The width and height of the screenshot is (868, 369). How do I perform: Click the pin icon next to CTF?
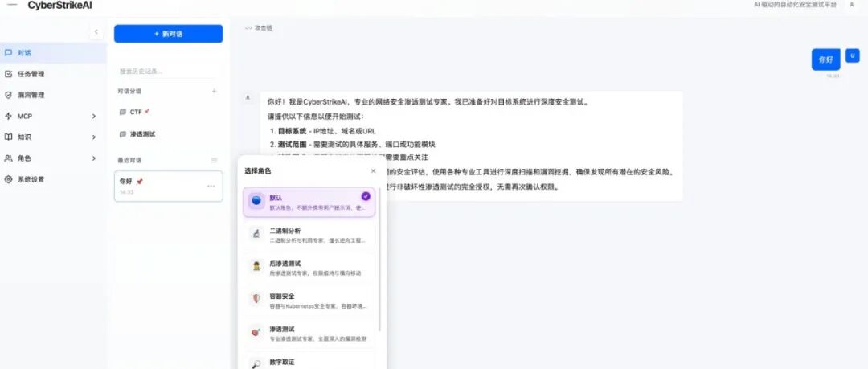click(147, 112)
